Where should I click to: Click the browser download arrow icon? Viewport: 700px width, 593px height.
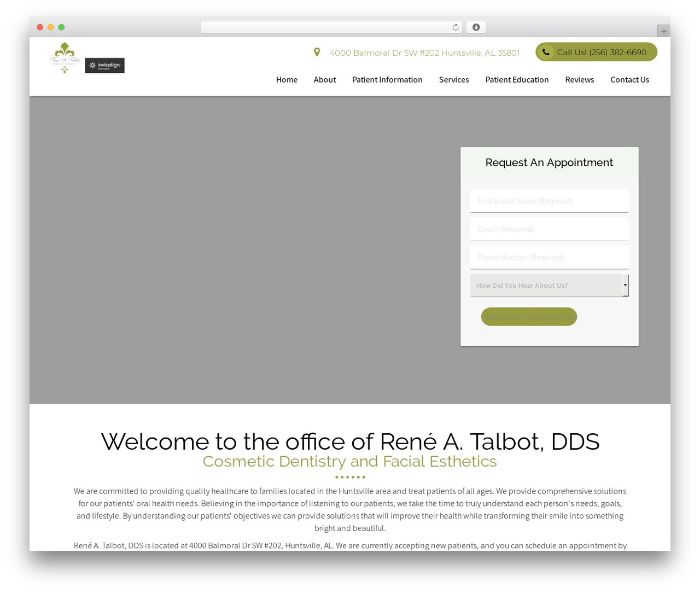[476, 27]
